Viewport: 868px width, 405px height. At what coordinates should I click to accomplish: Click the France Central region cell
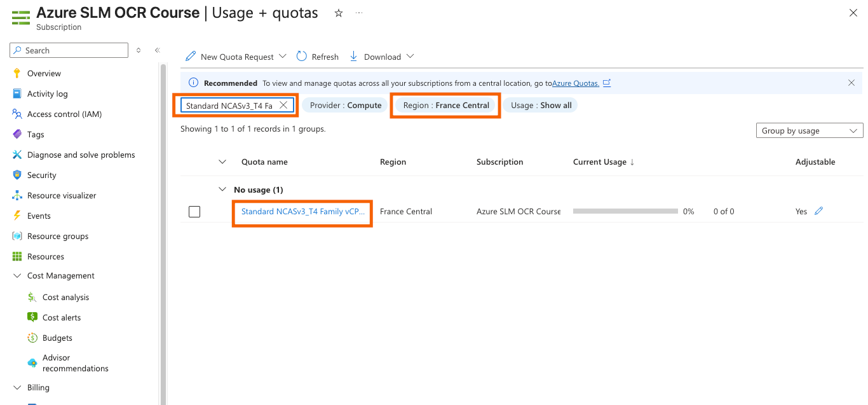click(x=406, y=211)
